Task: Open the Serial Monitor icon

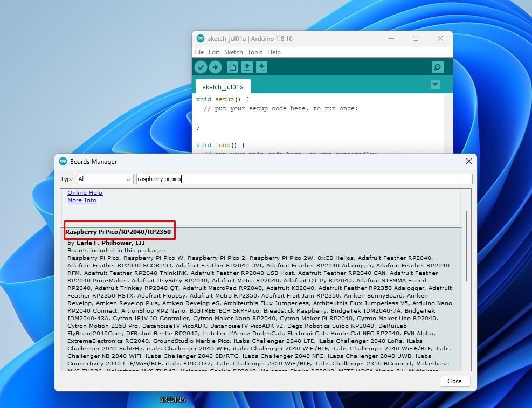Action: [438, 67]
